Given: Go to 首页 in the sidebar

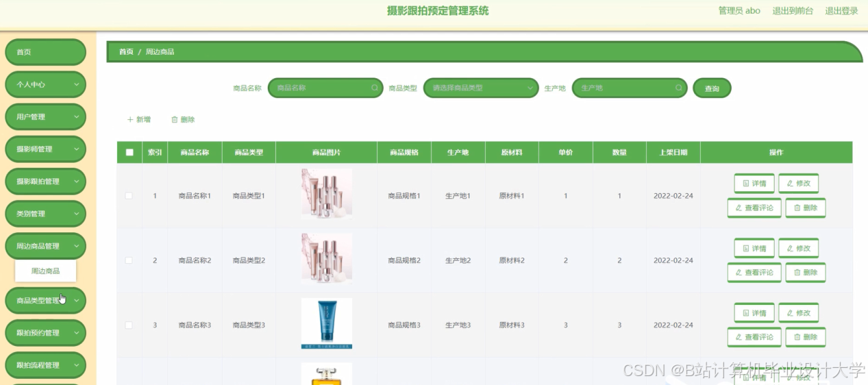Looking at the screenshot, I should (x=46, y=52).
